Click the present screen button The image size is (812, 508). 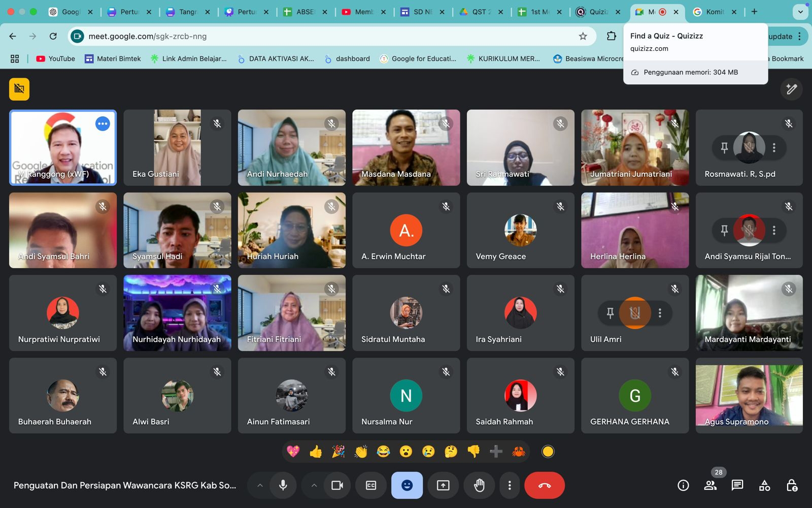coord(443,485)
